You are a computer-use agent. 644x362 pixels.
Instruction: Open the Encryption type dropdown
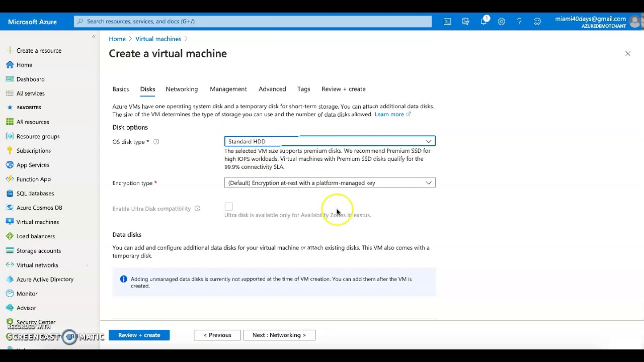330,183
